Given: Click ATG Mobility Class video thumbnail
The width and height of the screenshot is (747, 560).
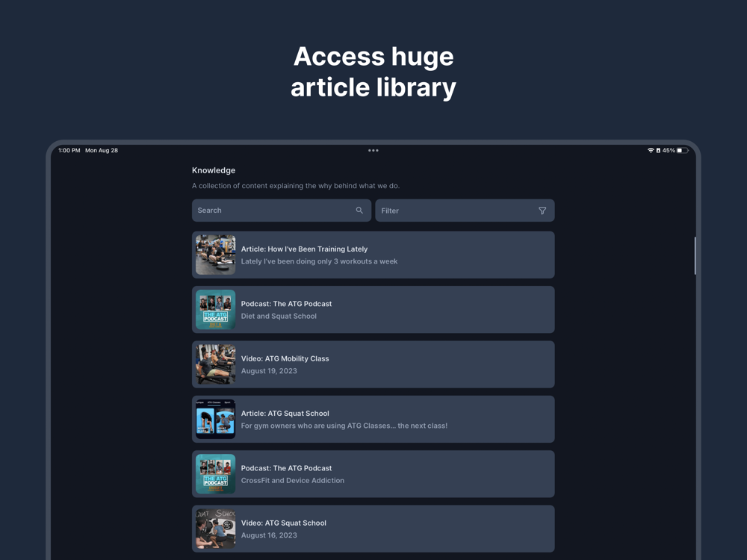Looking at the screenshot, I should (x=215, y=364).
